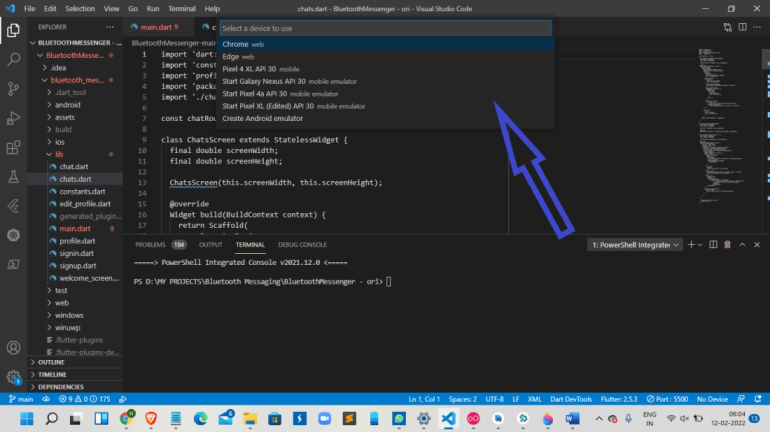Open the File menu
The image size is (770, 432).
[x=29, y=8]
